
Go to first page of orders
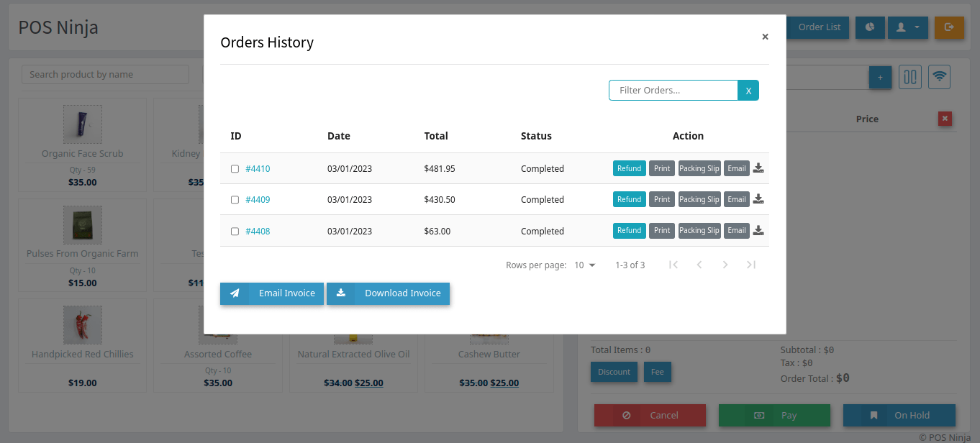pos(673,265)
